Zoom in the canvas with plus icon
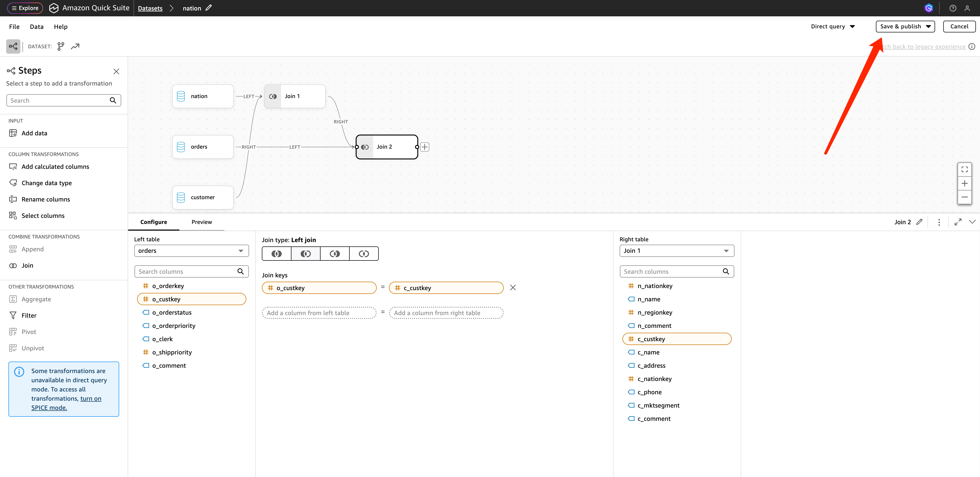980x477 pixels. point(964,184)
